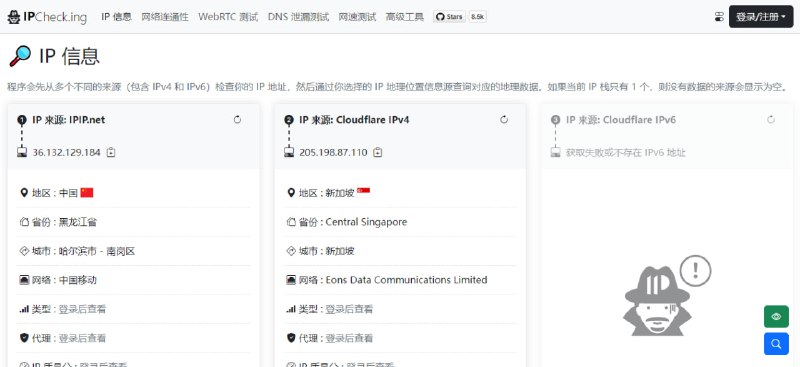Click the text 黑龙江省
The height and width of the screenshot is (367, 800).
tap(78, 222)
